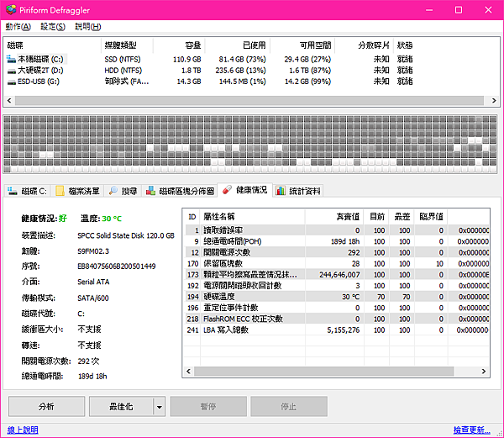Sort drives by 媒體類型 column header
The width and height of the screenshot is (504, 438).
pos(128,45)
